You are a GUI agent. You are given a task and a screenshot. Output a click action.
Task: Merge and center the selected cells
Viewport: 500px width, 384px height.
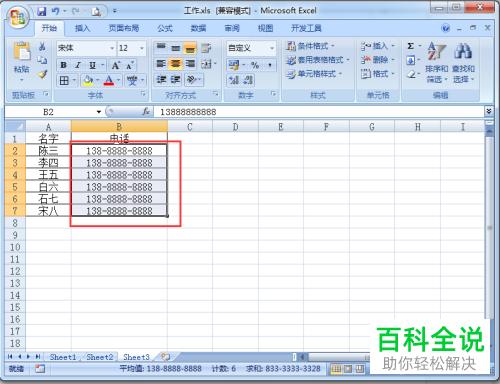pyautogui.click(x=206, y=64)
